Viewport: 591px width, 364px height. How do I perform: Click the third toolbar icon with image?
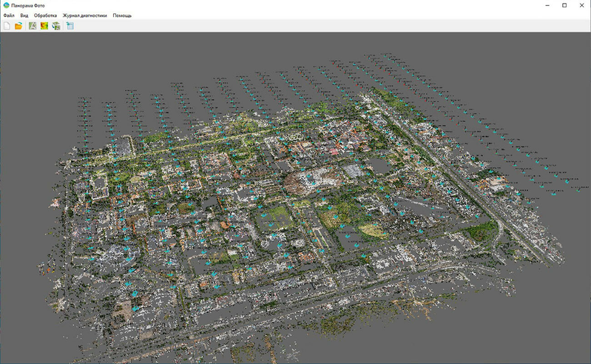[33, 26]
